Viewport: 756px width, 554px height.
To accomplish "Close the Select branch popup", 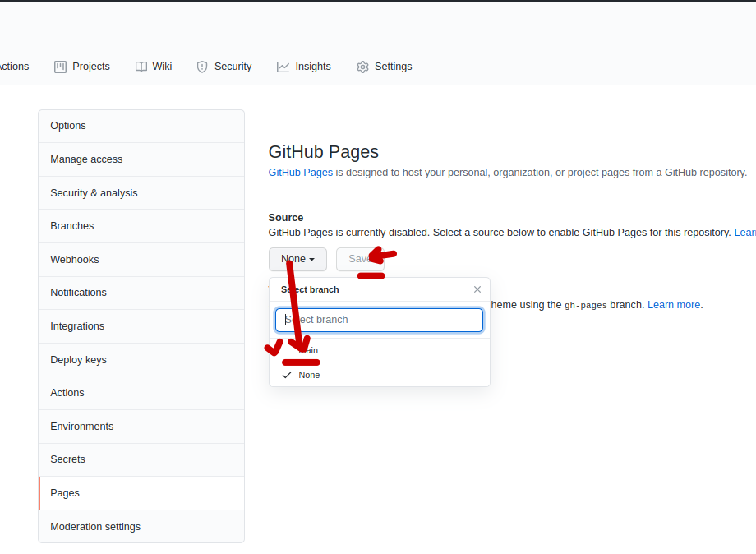I will (x=477, y=289).
